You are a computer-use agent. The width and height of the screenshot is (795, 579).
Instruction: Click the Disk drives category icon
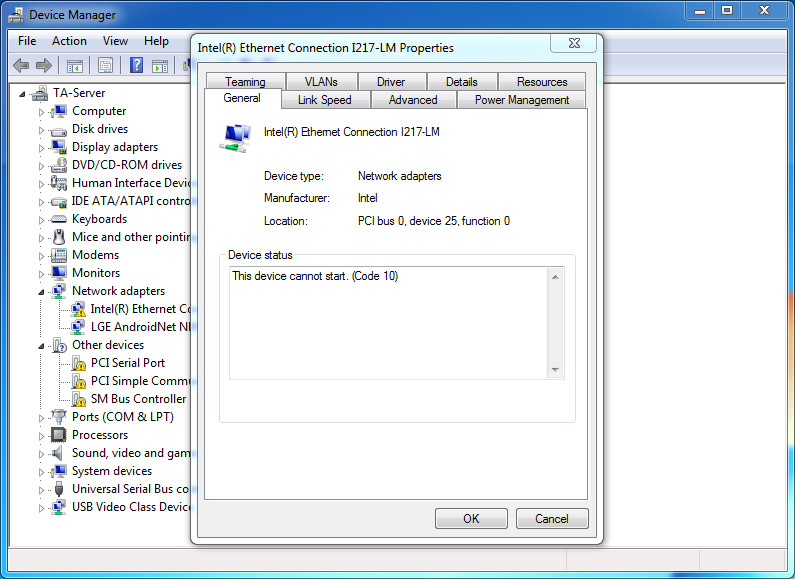59,130
